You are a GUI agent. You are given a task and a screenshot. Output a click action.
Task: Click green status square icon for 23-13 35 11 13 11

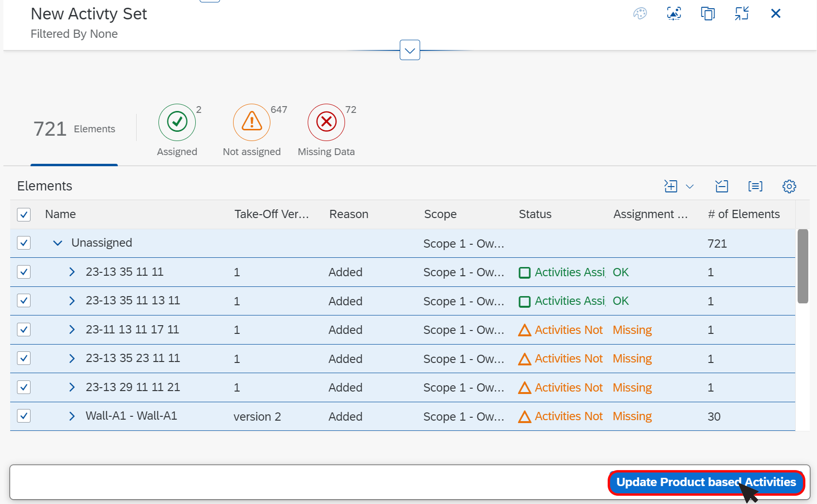click(524, 301)
